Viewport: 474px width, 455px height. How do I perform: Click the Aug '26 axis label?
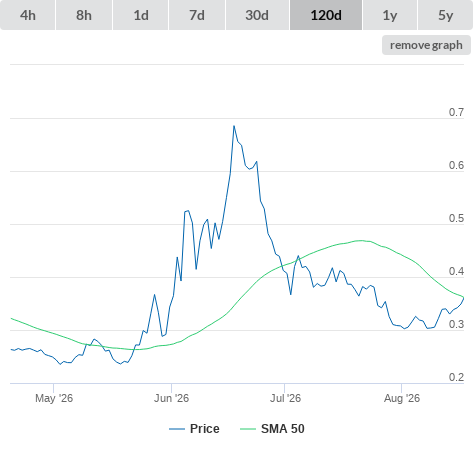click(x=402, y=398)
